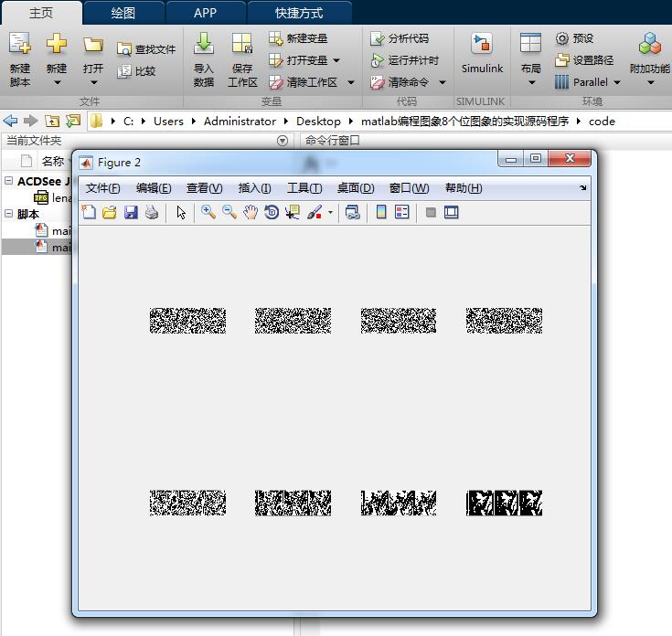Click the browse for folder icon

coord(73,122)
